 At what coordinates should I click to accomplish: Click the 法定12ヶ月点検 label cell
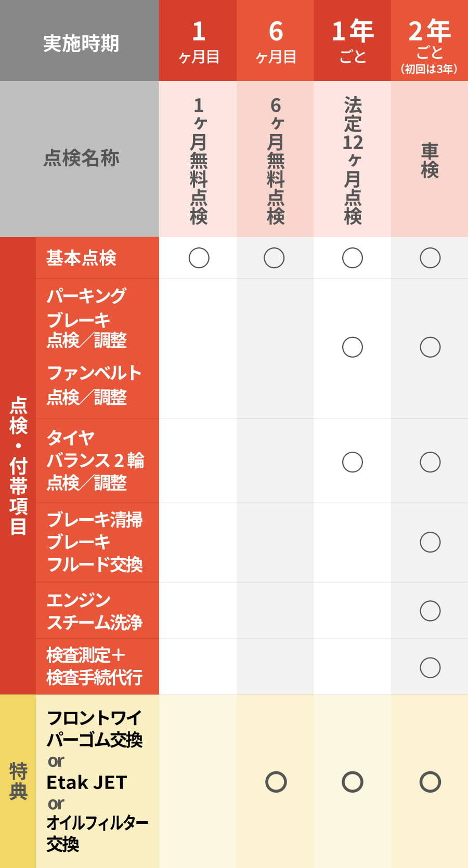coord(353,159)
